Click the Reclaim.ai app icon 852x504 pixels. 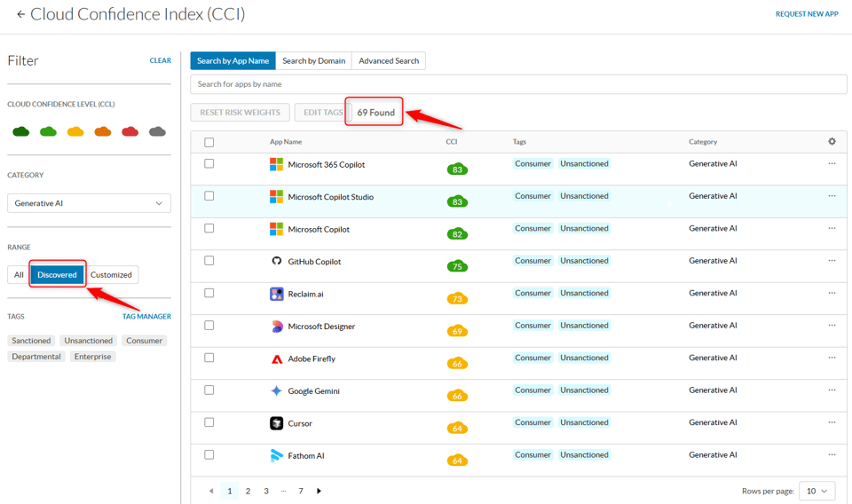(276, 294)
